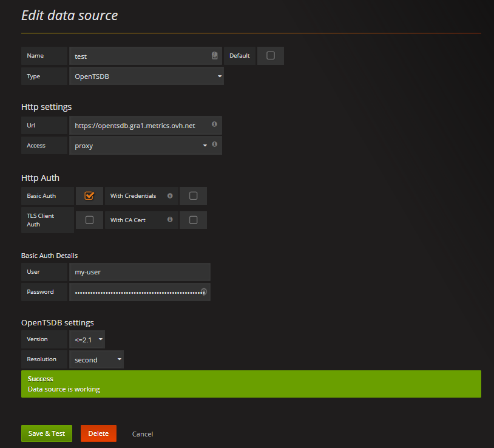The width and height of the screenshot is (494, 448).
Task: Click the info icon beside the Url field
Action: point(214,124)
